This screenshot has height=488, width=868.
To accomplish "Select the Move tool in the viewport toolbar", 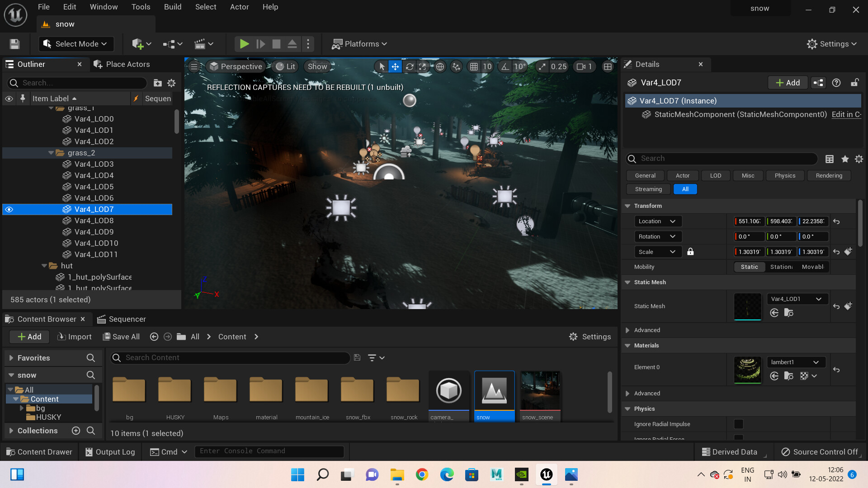I will 395,66.
